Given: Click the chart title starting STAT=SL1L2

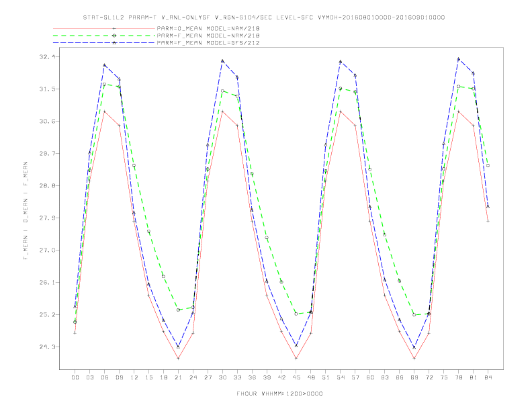Looking at the screenshot, I should (264, 17).
